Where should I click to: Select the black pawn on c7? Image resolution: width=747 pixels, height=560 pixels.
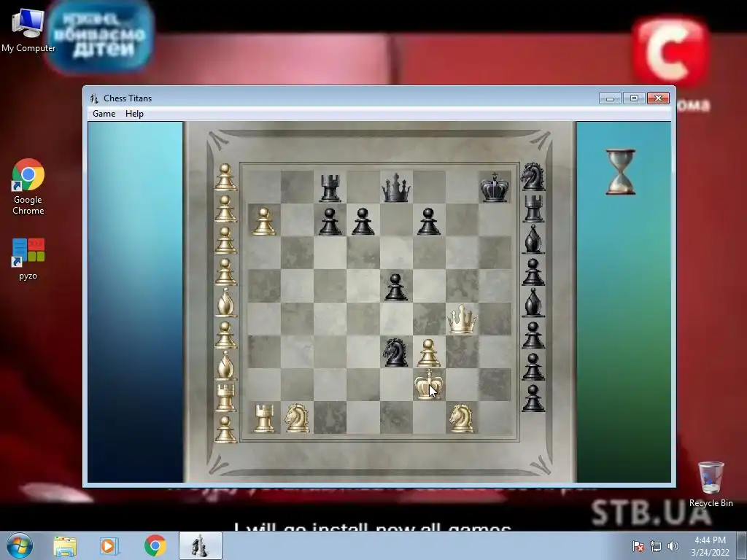tap(330, 221)
